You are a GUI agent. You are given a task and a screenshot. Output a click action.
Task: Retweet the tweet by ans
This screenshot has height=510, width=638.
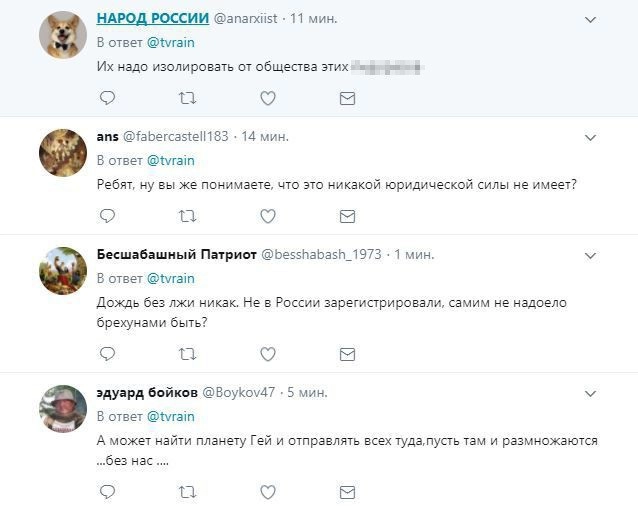pos(186,216)
